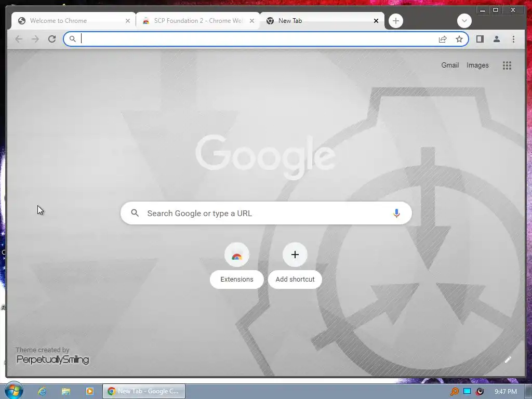
Task: Click the Google logo
Action: 265,157
